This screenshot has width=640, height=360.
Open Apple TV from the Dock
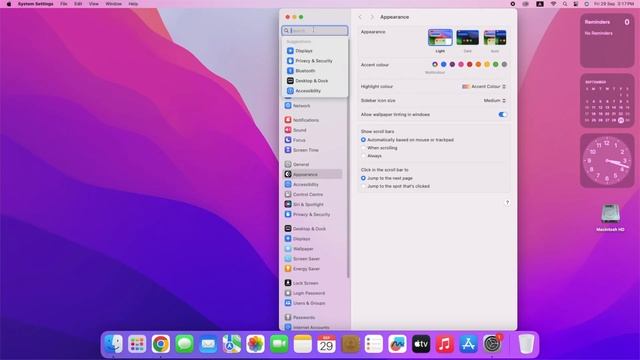[x=421, y=344]
